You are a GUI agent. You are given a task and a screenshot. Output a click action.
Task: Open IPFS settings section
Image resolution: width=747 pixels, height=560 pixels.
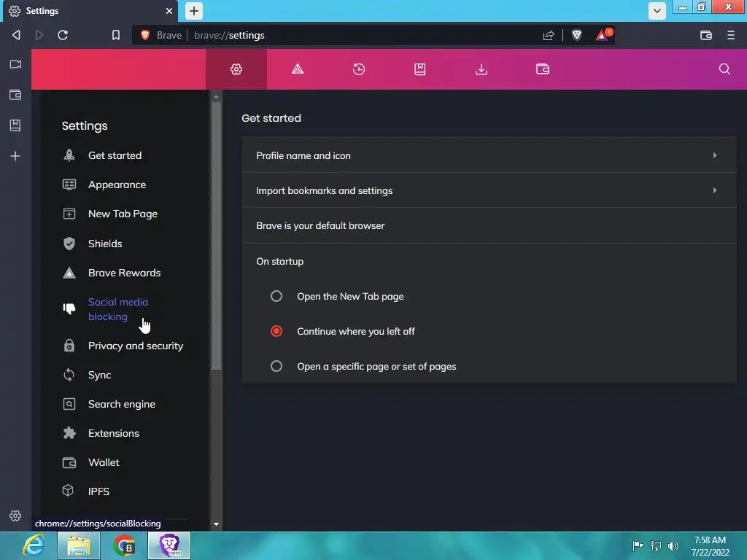(98, 491)
